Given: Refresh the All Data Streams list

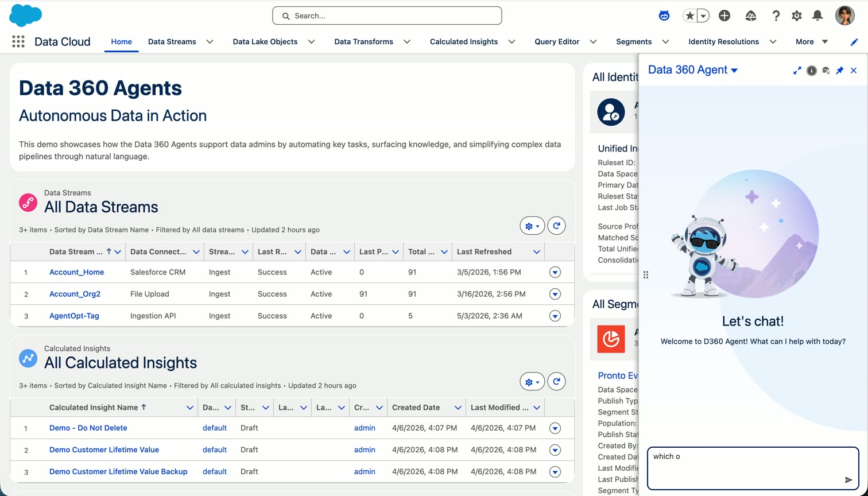Looking at the screenshot, I should (556, 226).
